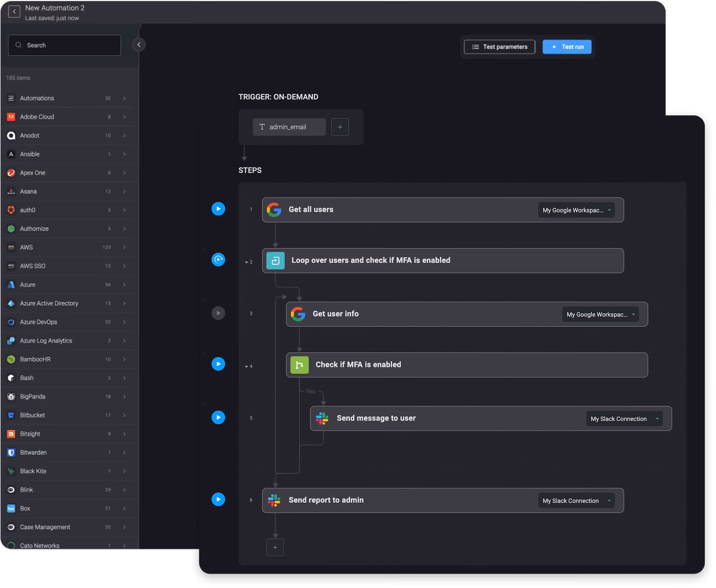Click Slack icon on Send report to admin

274,500
